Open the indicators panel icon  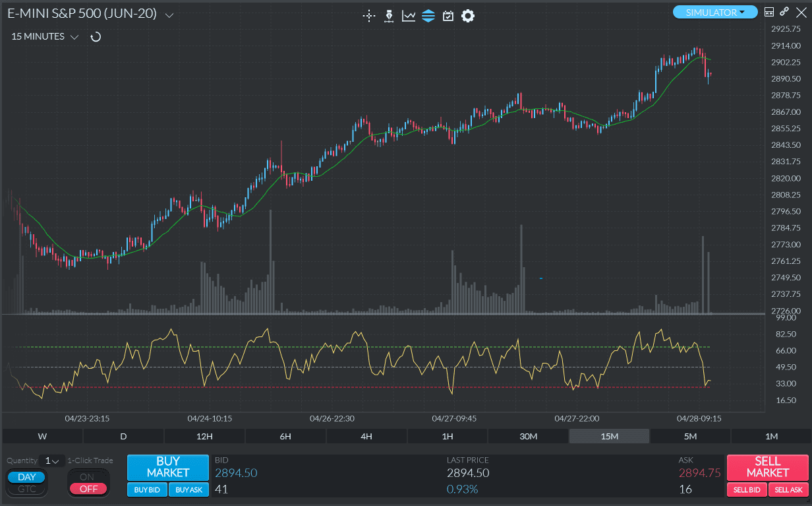pos(428,16)
